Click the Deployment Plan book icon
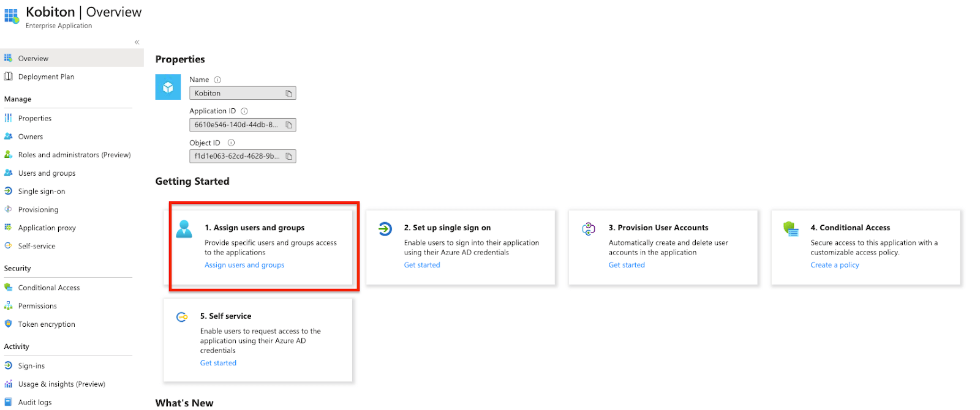Viewport: 980px width, 410px height. click(8, 76)
